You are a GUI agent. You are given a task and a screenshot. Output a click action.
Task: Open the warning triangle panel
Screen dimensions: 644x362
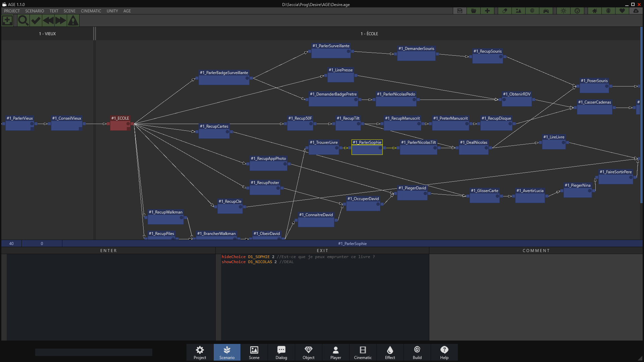pos(73,20)
